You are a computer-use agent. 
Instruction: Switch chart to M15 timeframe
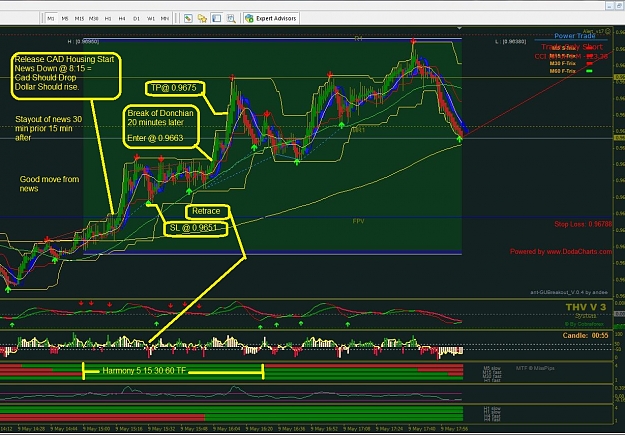[79, 18]
